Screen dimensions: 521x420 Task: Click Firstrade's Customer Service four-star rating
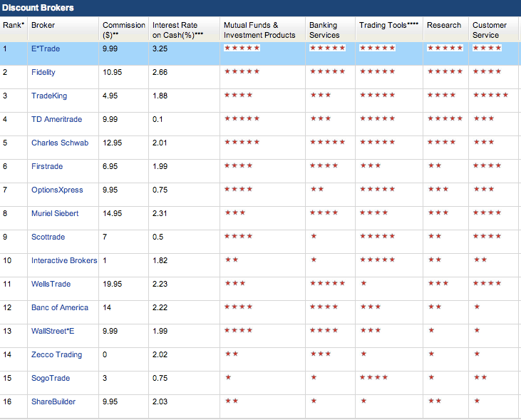click(487, 165)
